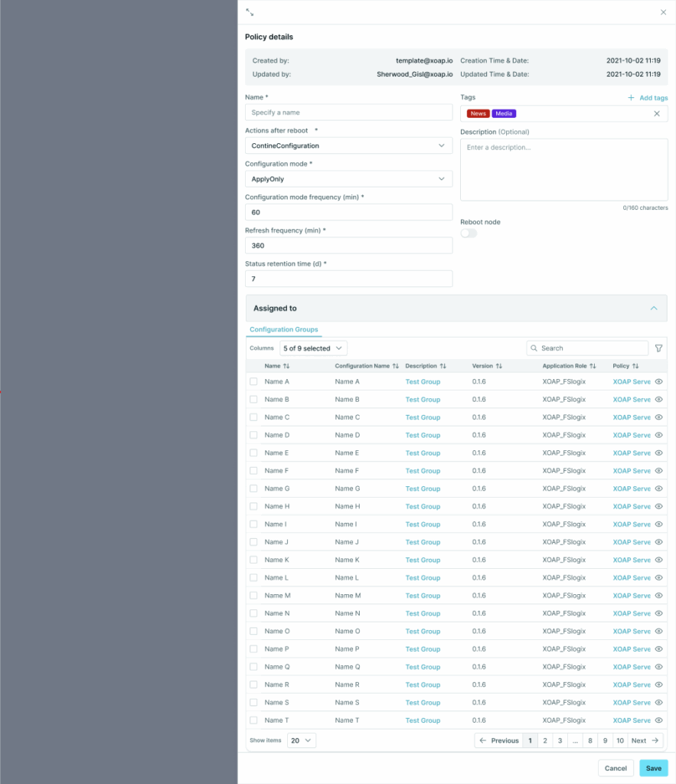676x784 pixels.
Task: Check the checkbox for Name C
Action: coord(253,417)
